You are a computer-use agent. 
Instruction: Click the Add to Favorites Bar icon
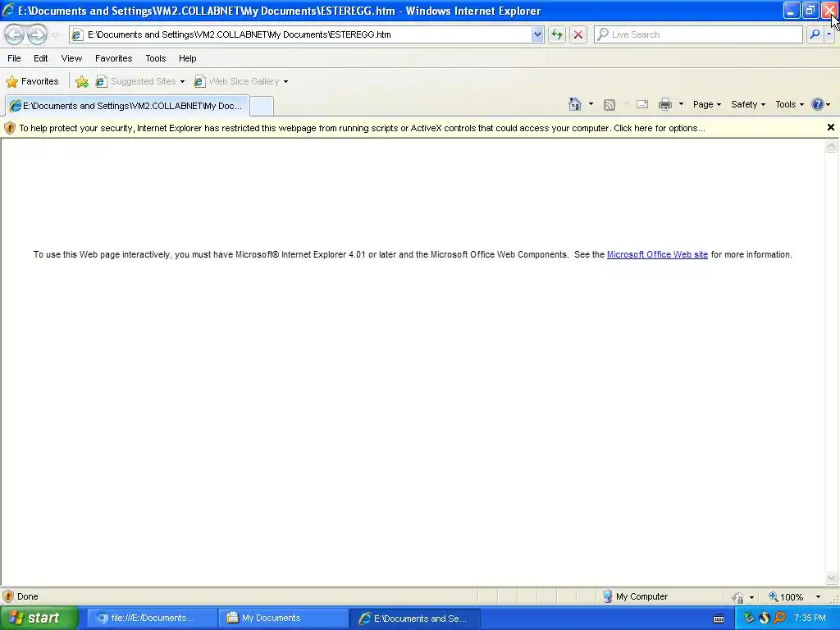(82, 81)
